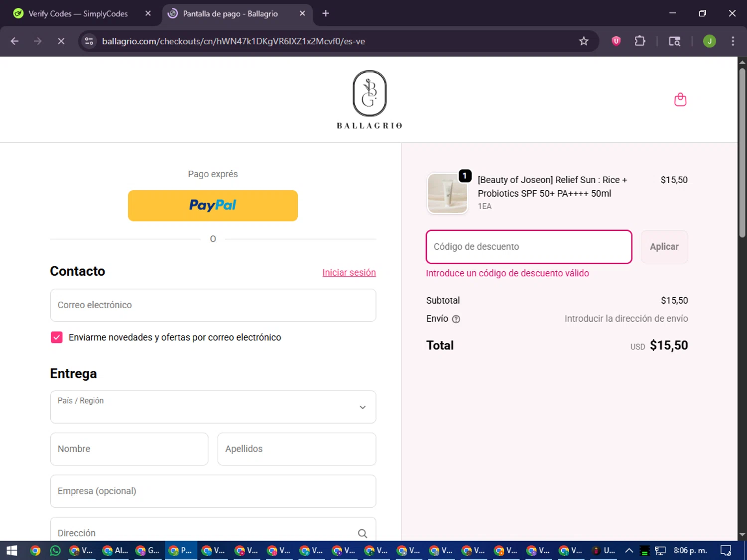Click the Relief Sun product thumbnail
The width and height of the screenshot is (747, 560).
coord(448,193)
